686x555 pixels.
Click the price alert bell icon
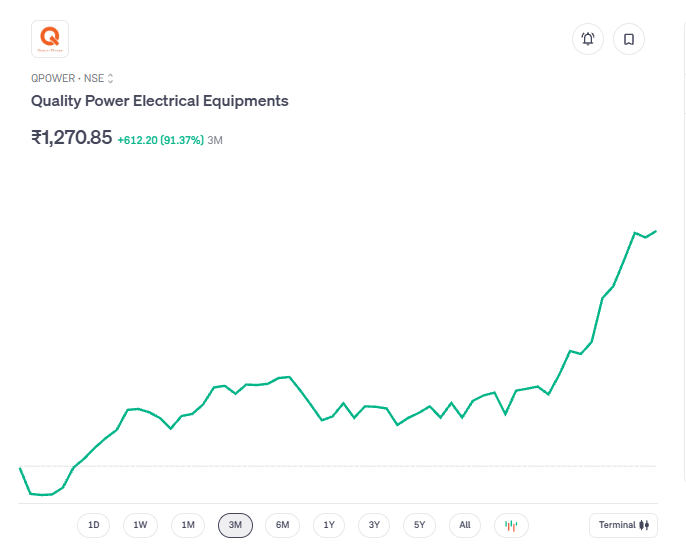(588, 39)
